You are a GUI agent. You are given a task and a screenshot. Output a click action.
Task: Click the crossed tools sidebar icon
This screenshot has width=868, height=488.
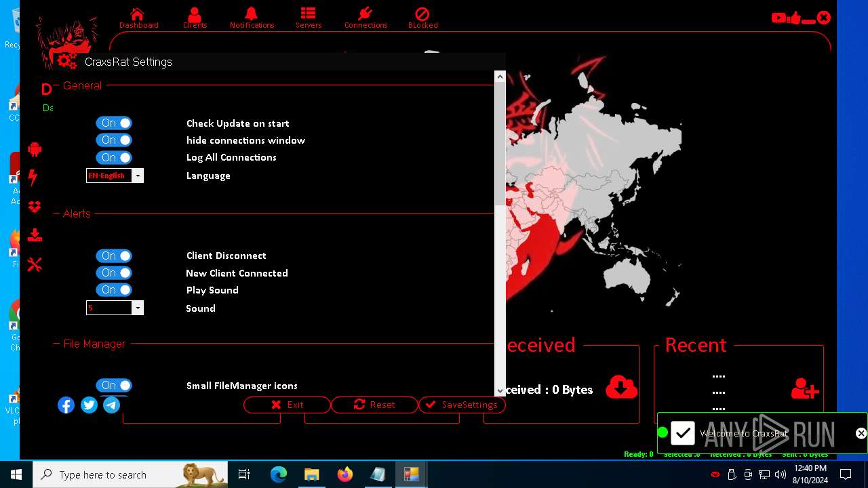point(35,264)
